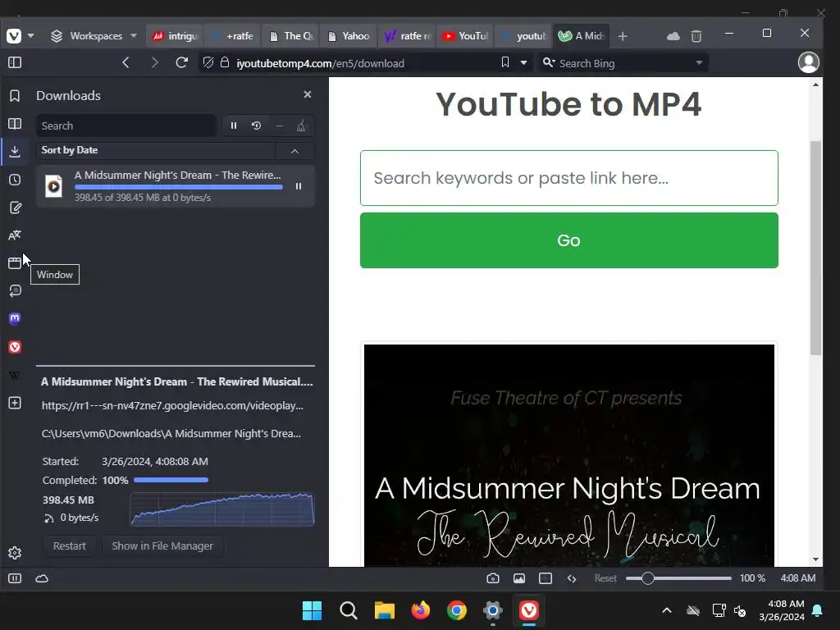
Task: Select the Downloads panel icon
Action: (15, 152)
